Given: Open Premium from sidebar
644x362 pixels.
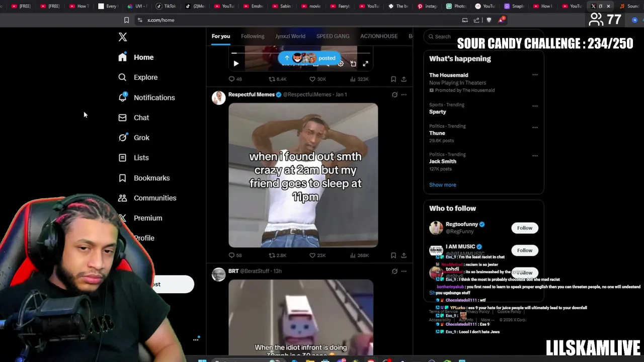Looking at the screenshot, I should coord(140,218).
